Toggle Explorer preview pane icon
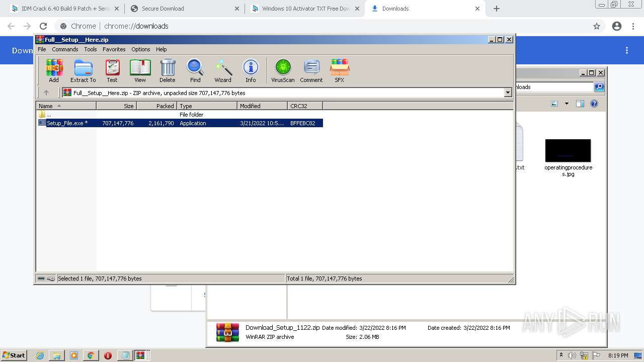 pos(580,104)
